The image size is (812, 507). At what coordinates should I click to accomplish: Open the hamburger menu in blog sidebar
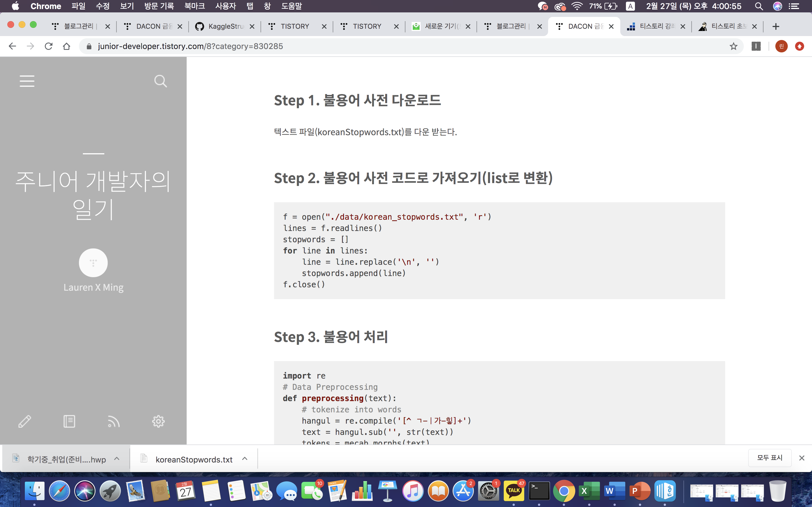27,81
